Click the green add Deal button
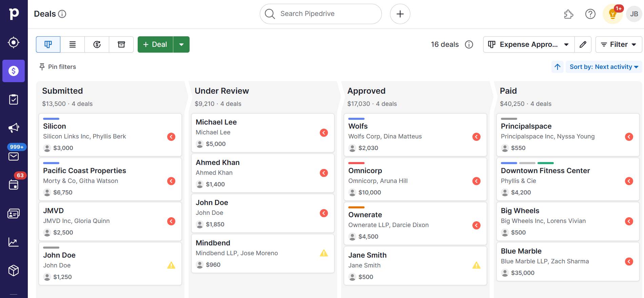644x298 pixels. 155,44
